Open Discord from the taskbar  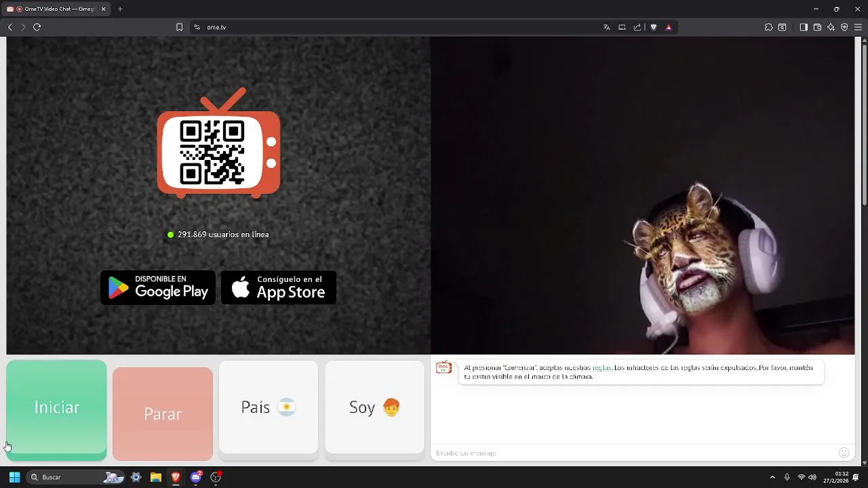(196, 477)
